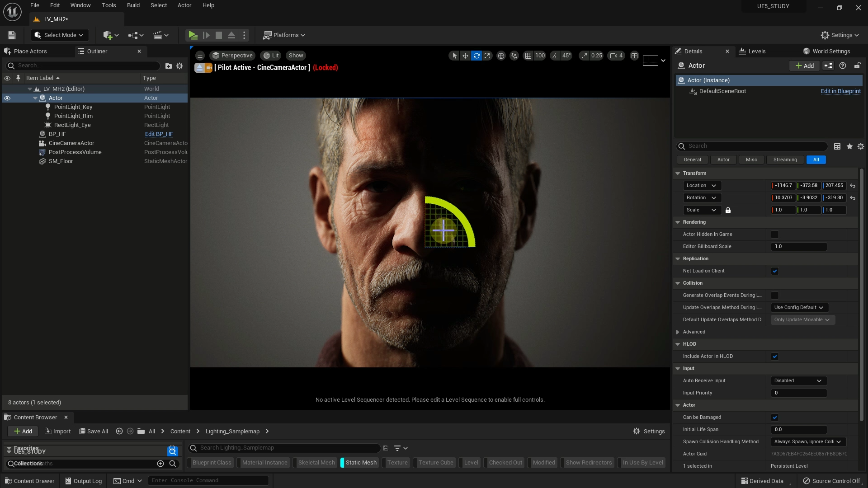Click the lock icon next to Scale

728,210
